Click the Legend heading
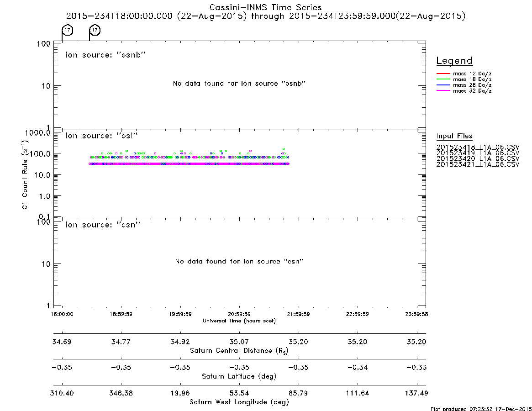The image size is (532, 411). point(454,61)
